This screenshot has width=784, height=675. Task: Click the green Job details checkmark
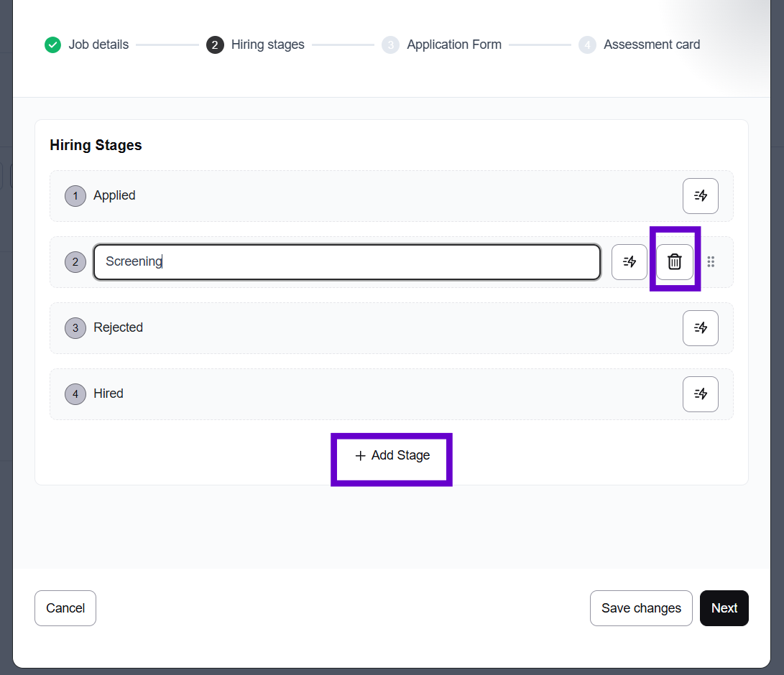click(52, 45)
